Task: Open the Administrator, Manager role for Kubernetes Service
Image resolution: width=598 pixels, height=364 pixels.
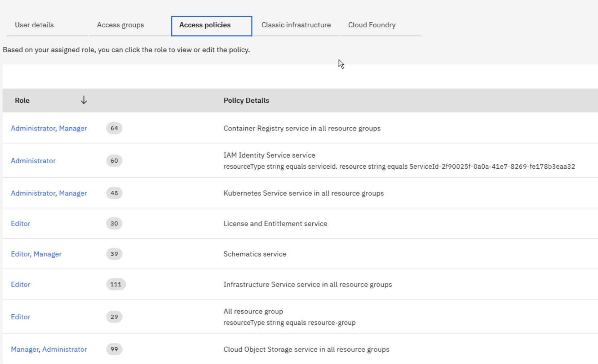Action: tap(49, 193)
